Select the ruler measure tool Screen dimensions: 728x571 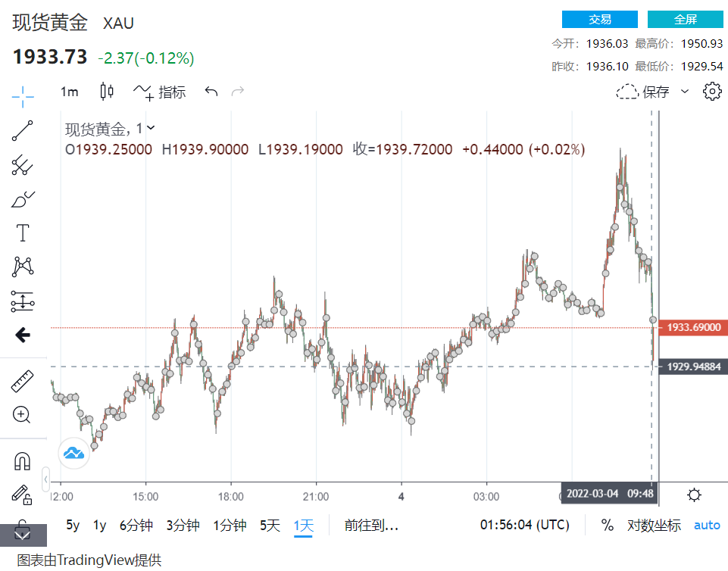coord(23,381)
